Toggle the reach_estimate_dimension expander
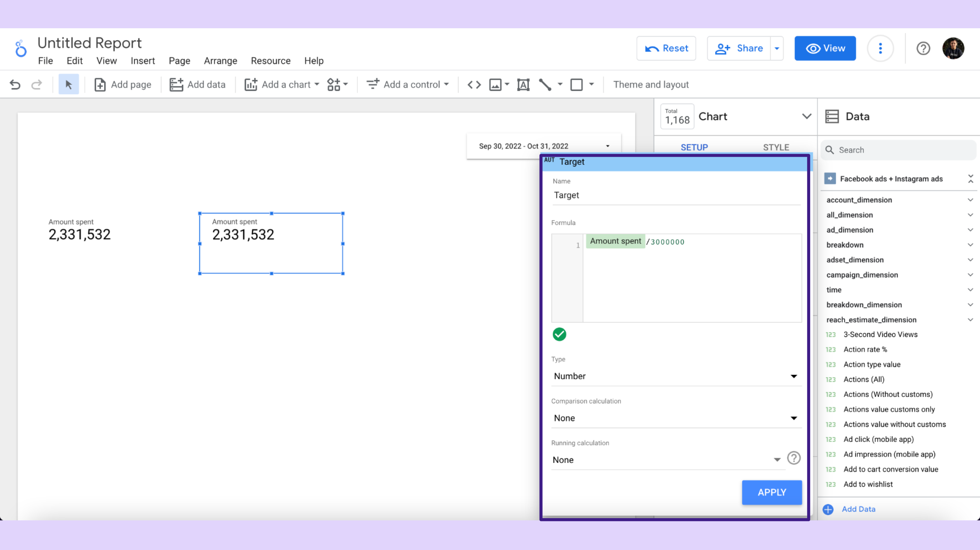This screenshot has width=980, height=550. coord(970,319)
